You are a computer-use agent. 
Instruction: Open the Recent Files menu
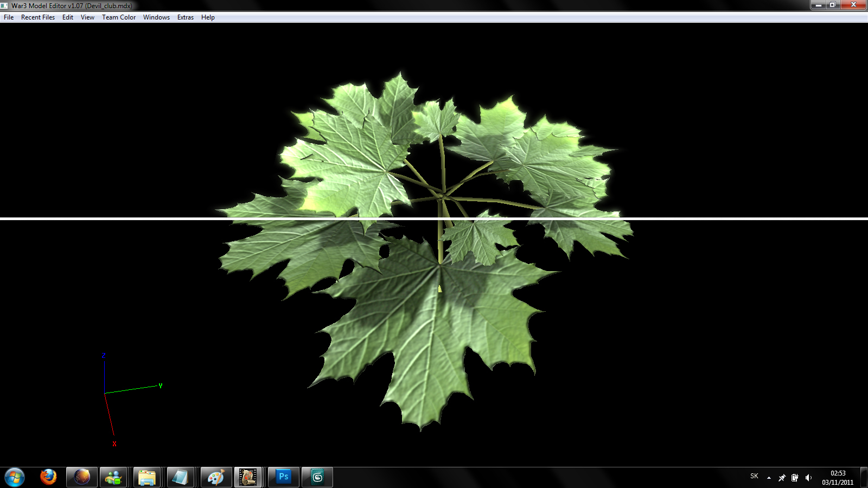[x=38, y=17]
